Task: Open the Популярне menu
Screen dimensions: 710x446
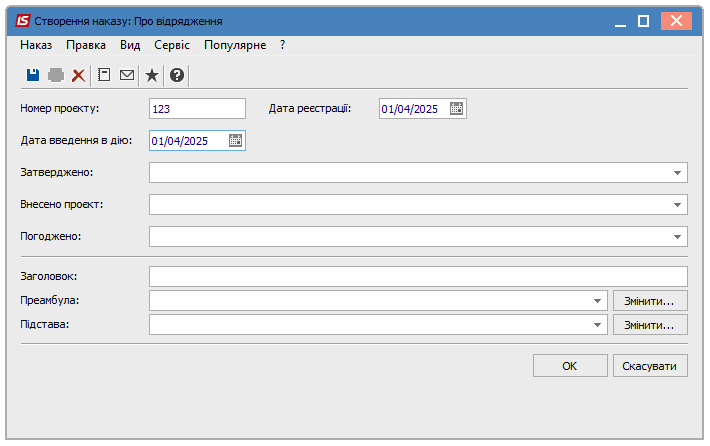Action: click(235, 45)
